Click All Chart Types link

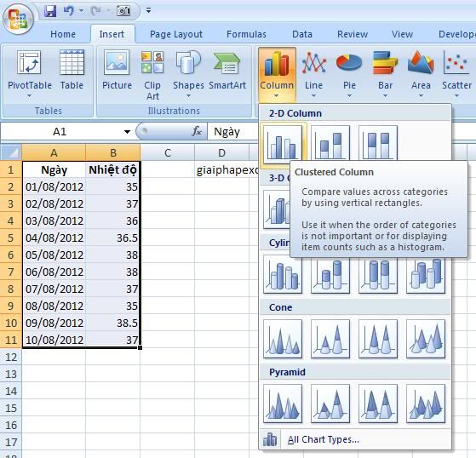tap(323, 439)
